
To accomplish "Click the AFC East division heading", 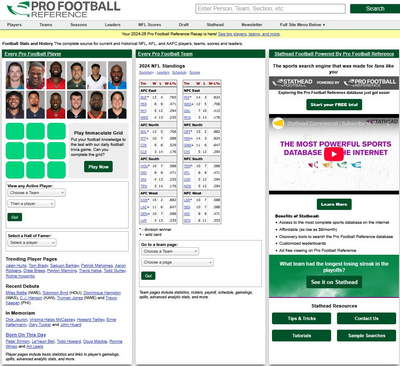I will pyautogui.click(x=147, y=91).
